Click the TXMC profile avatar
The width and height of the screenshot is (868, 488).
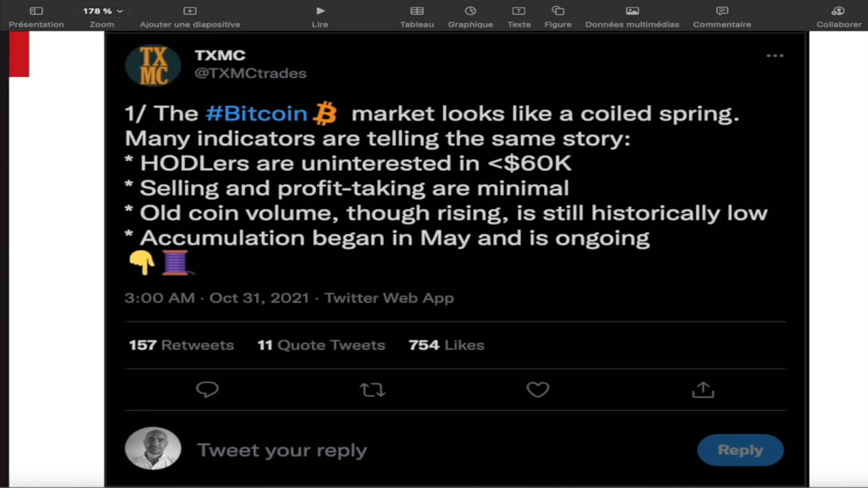coord(153,66)
